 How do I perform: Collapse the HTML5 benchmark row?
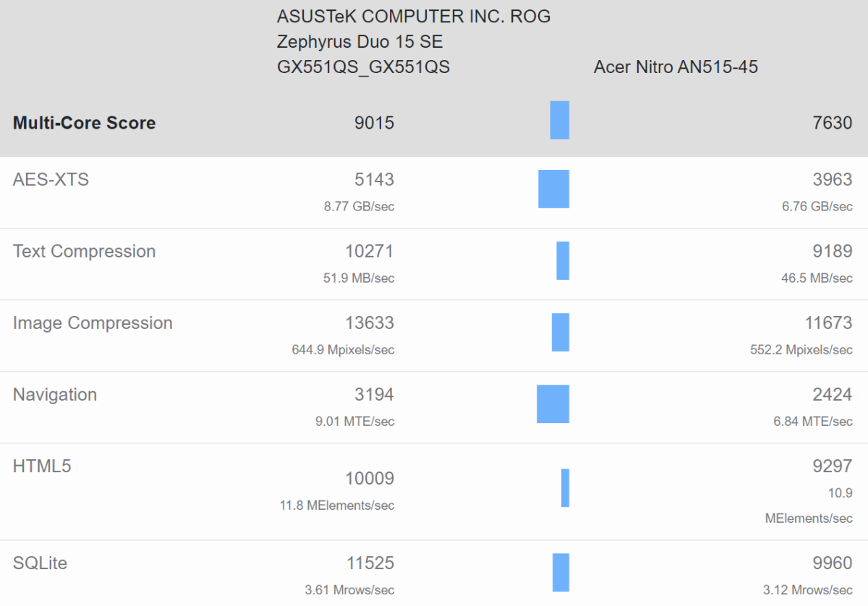coord(42,466)
